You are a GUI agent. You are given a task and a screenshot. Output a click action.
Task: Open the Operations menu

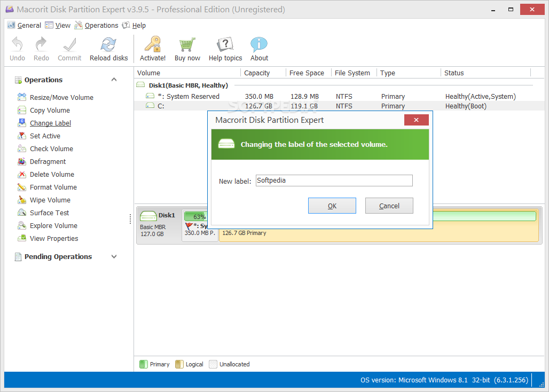click(96, 26)
